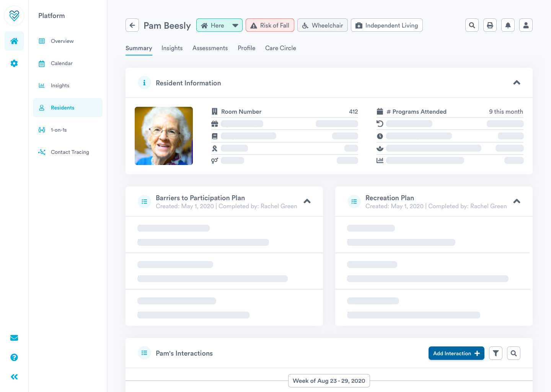The height and width of the screenshot is (392, 551).
Task: Open the Care Circle tab
Action: 280,48
